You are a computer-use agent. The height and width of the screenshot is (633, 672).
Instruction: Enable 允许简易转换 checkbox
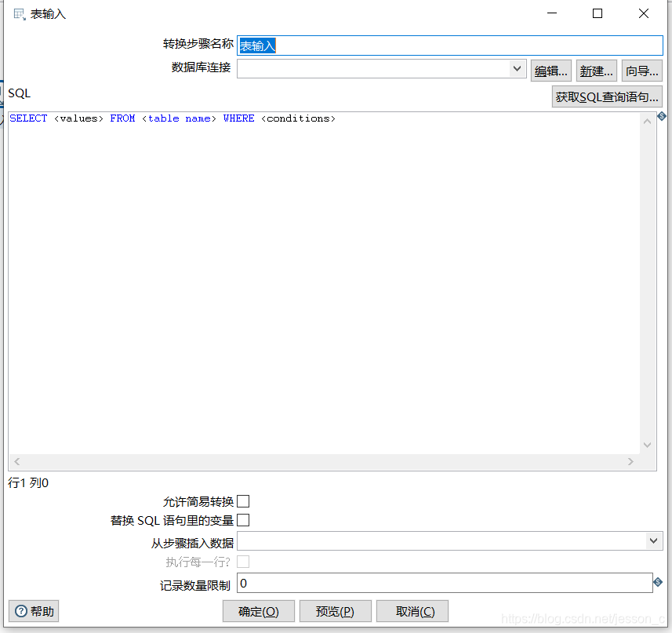pos(243,501)
